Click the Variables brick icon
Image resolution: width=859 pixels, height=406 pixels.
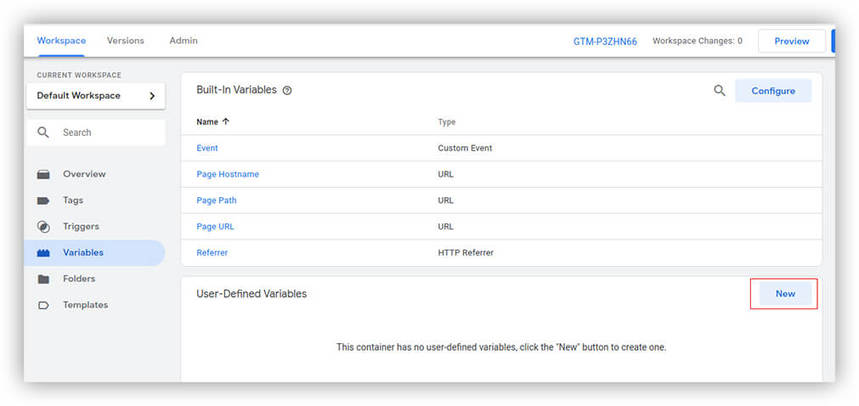[x=44, y=253]
